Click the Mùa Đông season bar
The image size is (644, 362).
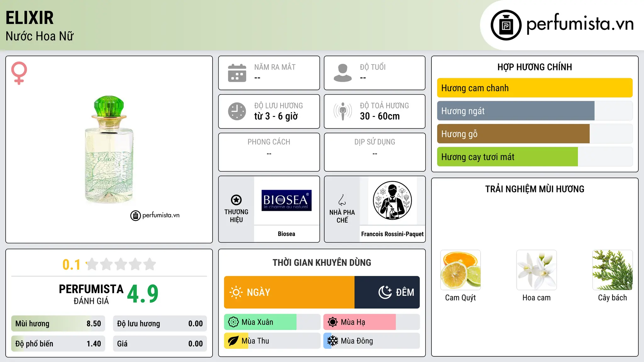coord(371,341)
